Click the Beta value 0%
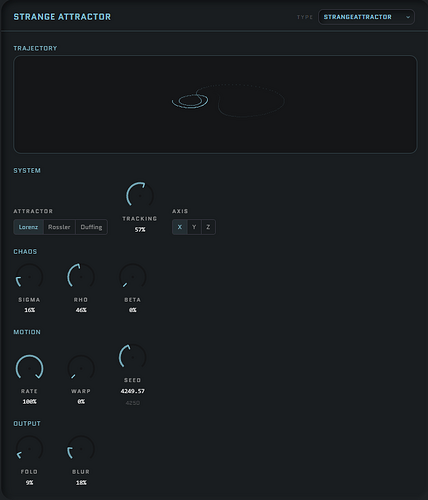This screenshot has height=500, width=428. coord(133,310)
